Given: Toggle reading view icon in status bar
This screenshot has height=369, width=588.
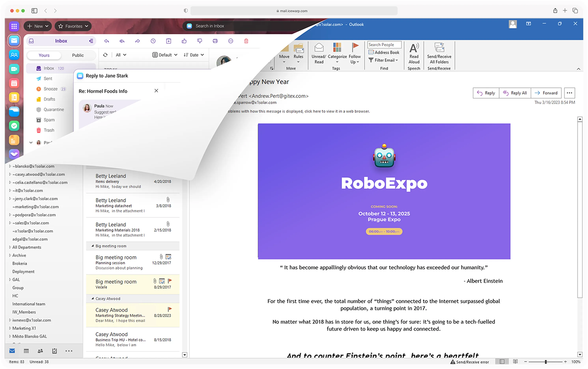Looking at the screenshot, I should point(515,362).
